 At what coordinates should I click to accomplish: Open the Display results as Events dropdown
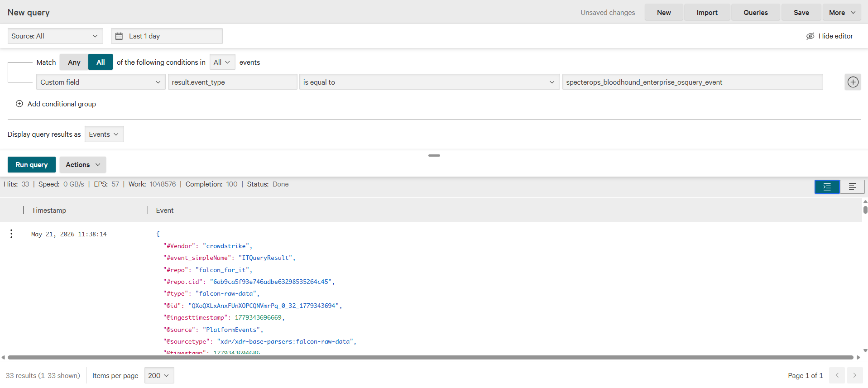104,134
